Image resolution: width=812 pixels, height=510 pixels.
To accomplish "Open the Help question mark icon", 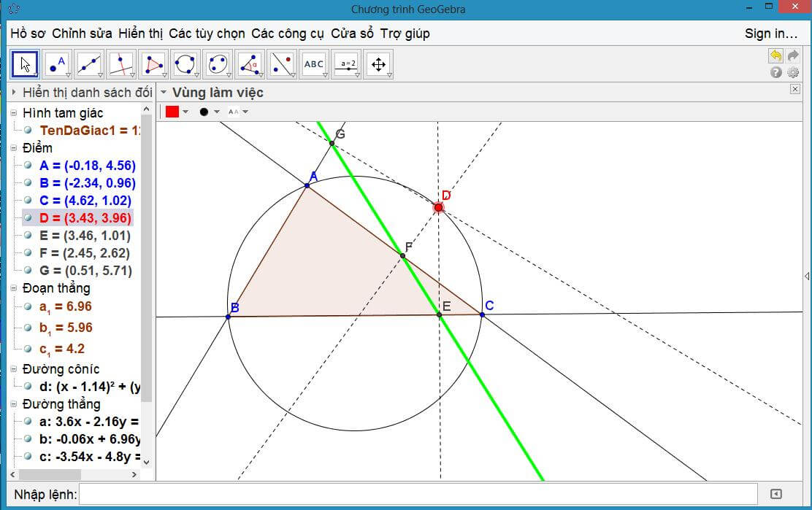I will (775, 72).
